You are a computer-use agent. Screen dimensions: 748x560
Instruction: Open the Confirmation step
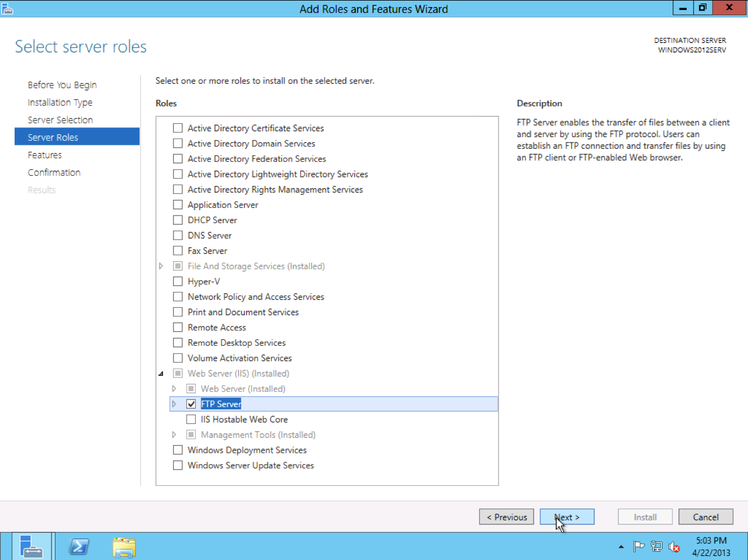tap(54, 172)
